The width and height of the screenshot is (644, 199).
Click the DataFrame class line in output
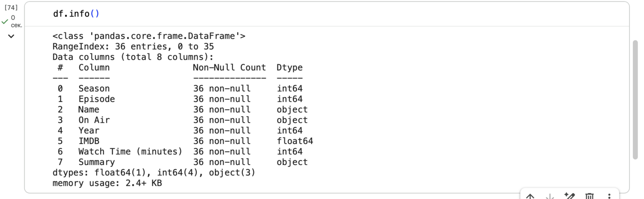point(148,36)
